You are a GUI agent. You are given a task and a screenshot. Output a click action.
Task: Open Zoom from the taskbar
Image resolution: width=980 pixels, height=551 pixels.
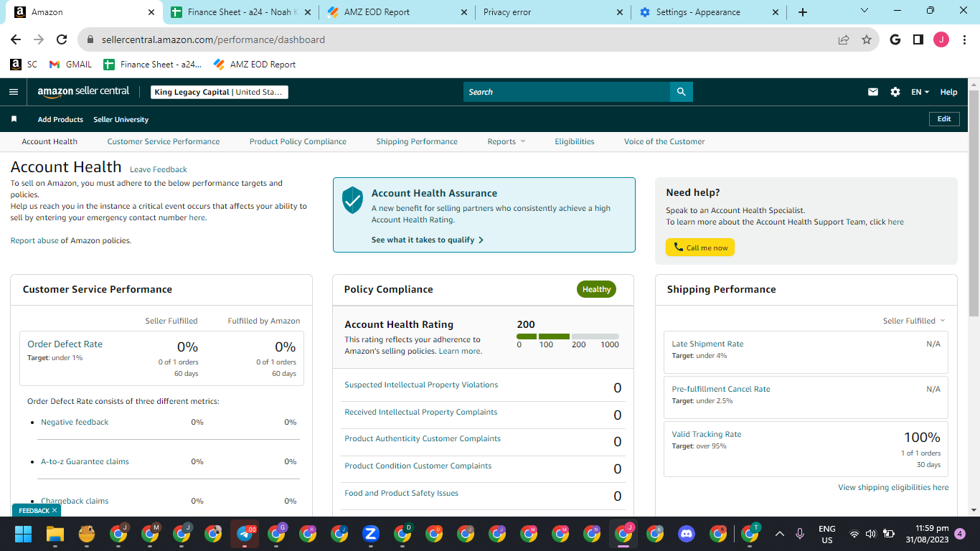tap(371, 534)
